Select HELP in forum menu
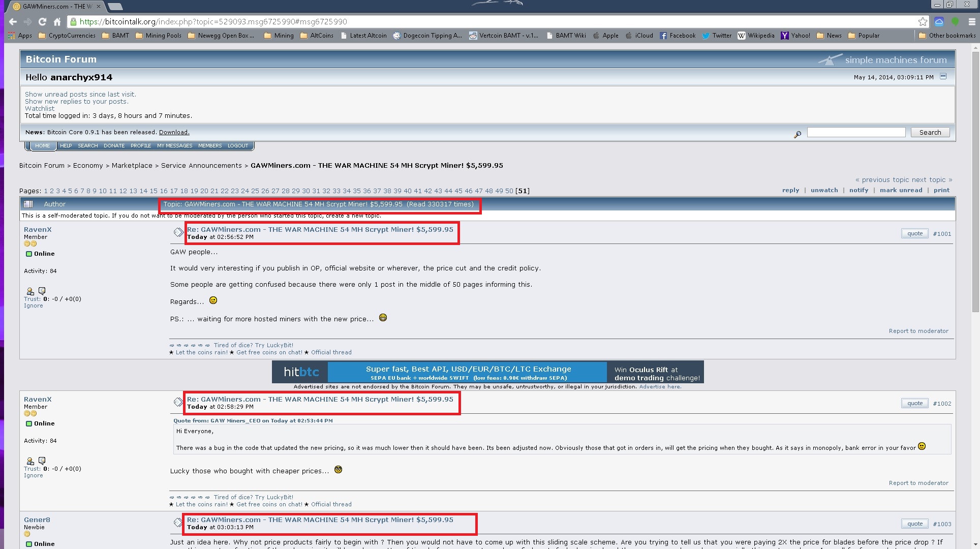 point(66,146)
